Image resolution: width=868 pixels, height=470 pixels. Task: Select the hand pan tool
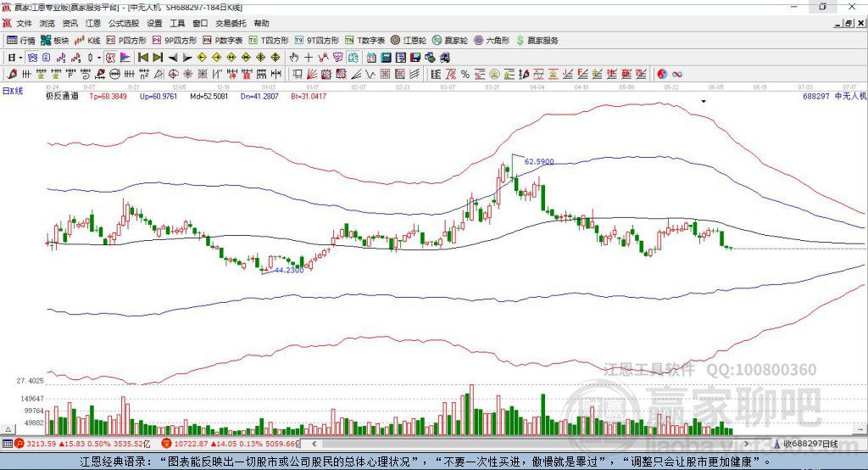[x=293, y=58]
